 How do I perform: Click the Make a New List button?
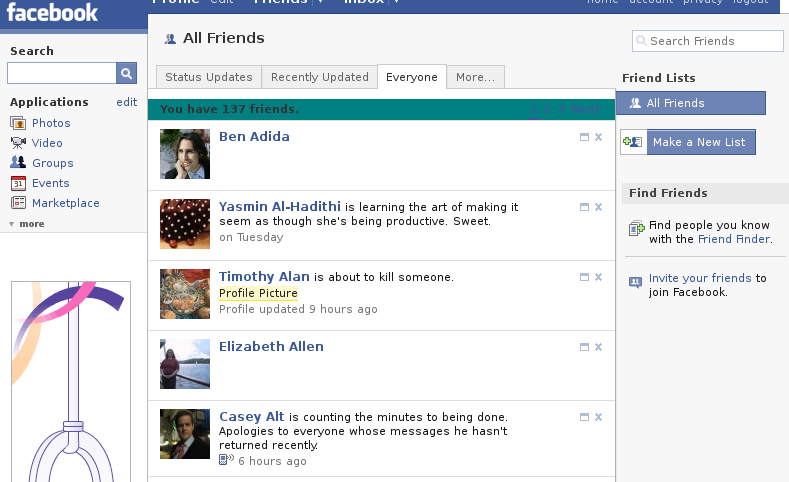pyautogui.click(x=701, y=142)
